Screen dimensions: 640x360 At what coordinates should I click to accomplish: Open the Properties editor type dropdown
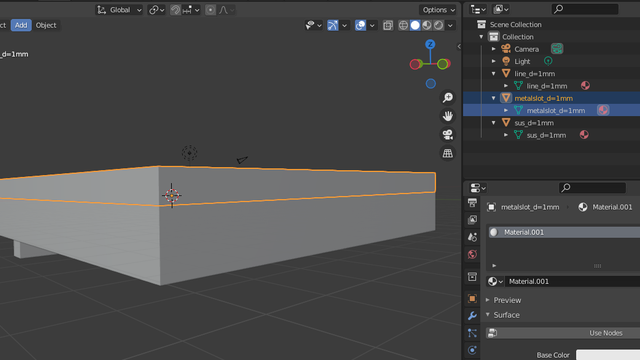pyautogui.click(x=478, y=188)
